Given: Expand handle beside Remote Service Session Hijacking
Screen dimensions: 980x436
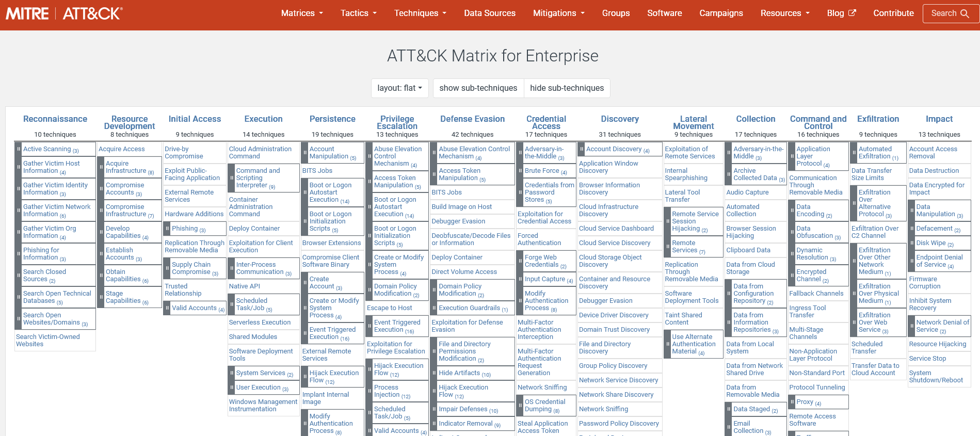Looking at the screenshot, I should point(667,221).
